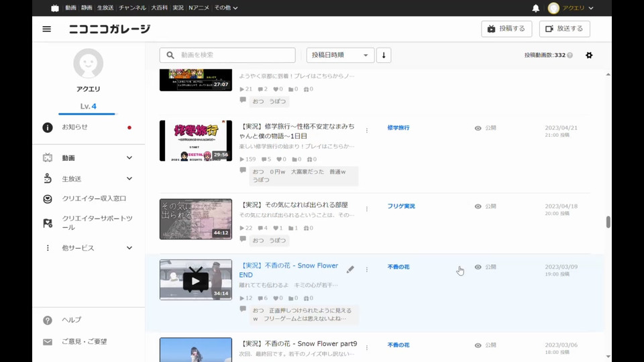Click the アクエリ profile avatar in sidebar
Image resolution: width=644 pixels, height=362 pixels.
tap(89, 63)
